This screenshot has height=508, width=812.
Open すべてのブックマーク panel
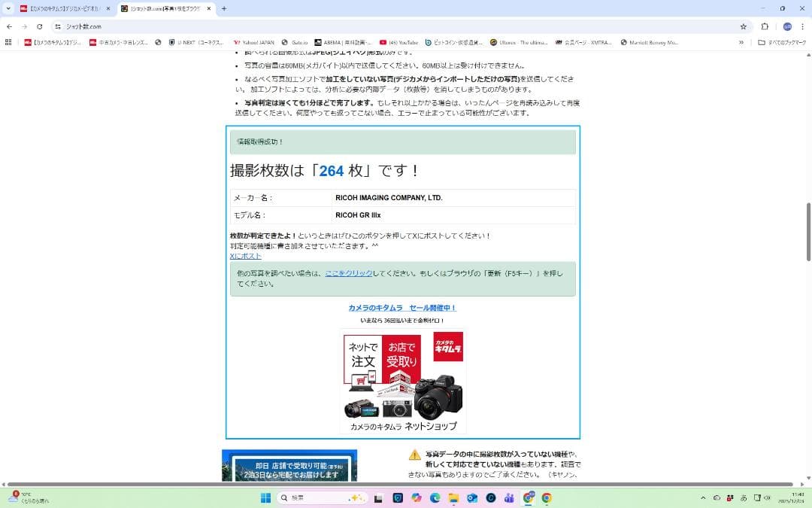779,43
